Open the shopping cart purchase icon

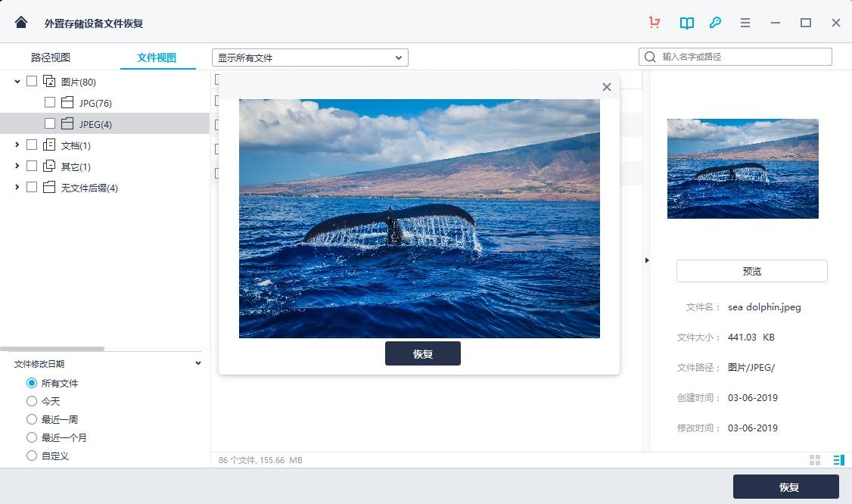[655, 22]
